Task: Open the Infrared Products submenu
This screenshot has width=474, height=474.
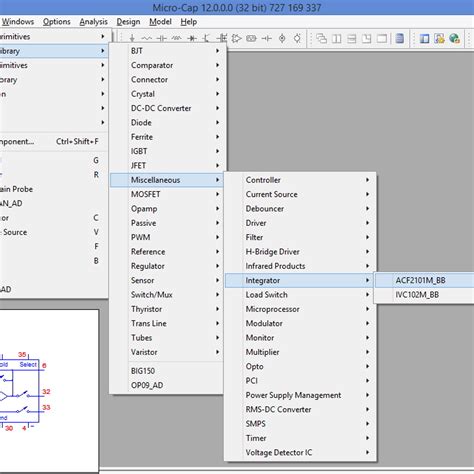Action: 300,266
